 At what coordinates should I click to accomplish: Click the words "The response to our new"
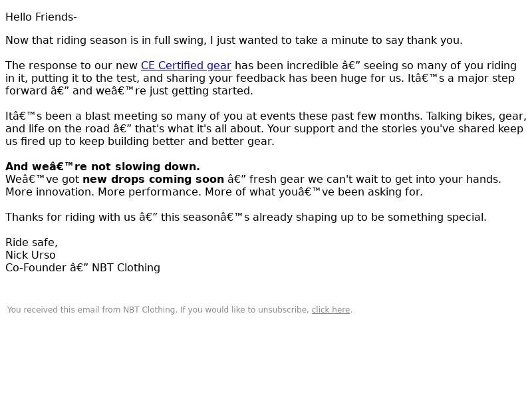tap(71, 65)
